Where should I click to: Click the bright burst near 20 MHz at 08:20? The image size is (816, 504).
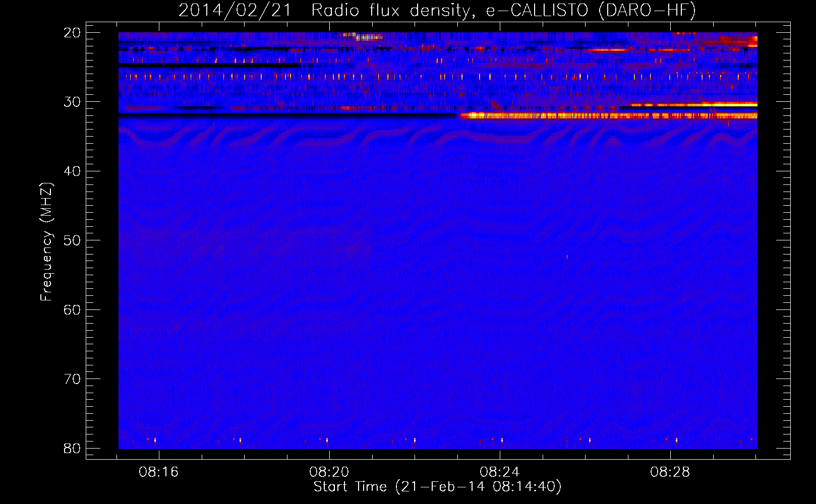(362, 36)
